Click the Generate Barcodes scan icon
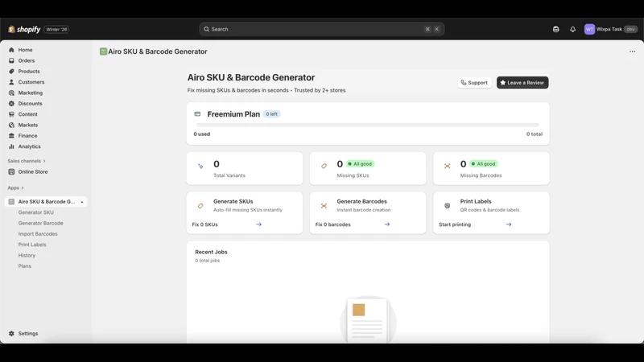The width and height of the screenshot is (644, 362). [324, 206]
